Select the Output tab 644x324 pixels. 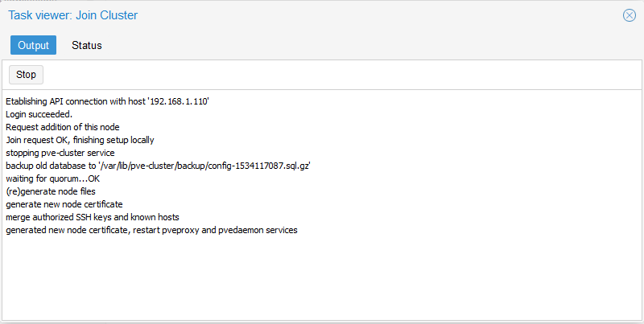(34, 45)
